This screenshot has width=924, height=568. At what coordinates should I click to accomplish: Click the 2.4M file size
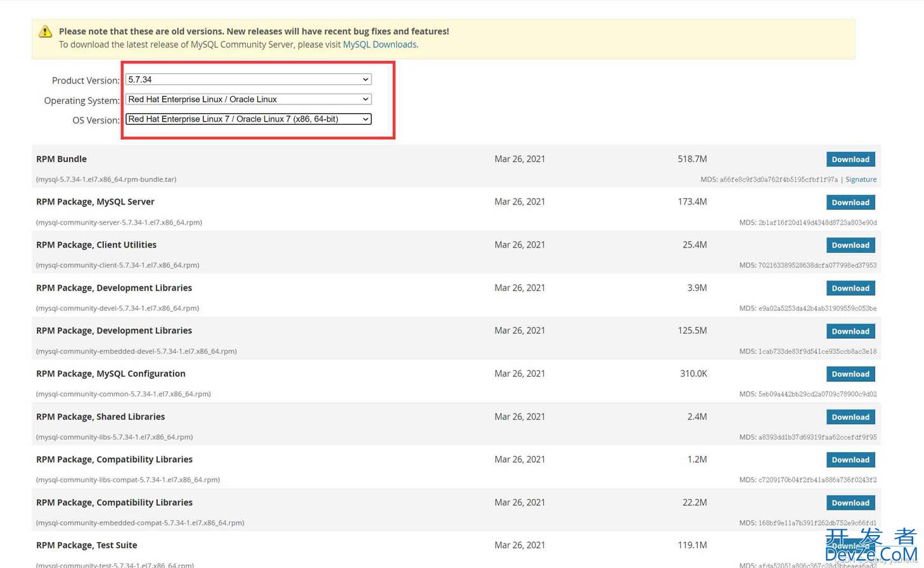pos(697,417)
